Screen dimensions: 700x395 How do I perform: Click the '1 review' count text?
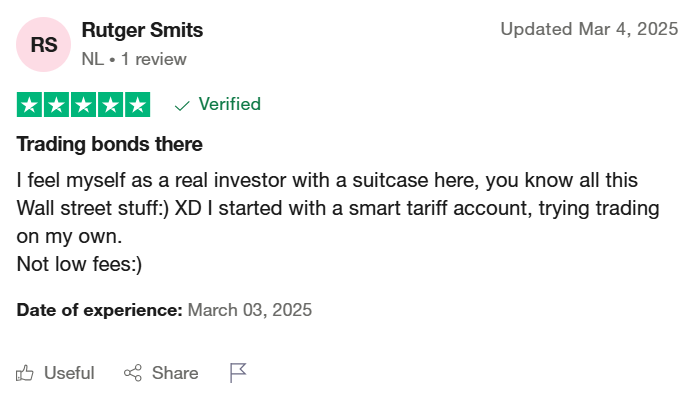click(x=154, y=59)
